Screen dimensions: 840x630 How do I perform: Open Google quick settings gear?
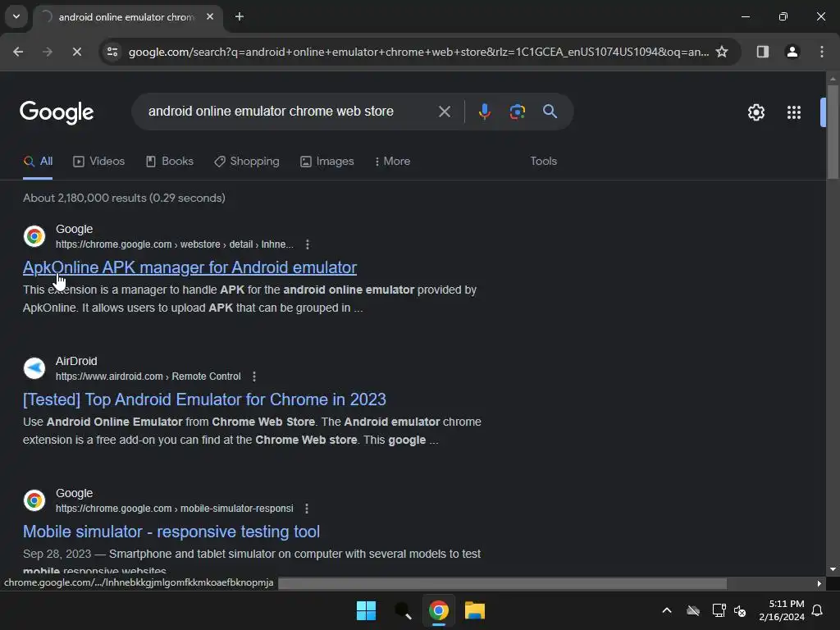click(x=756, y=112)
